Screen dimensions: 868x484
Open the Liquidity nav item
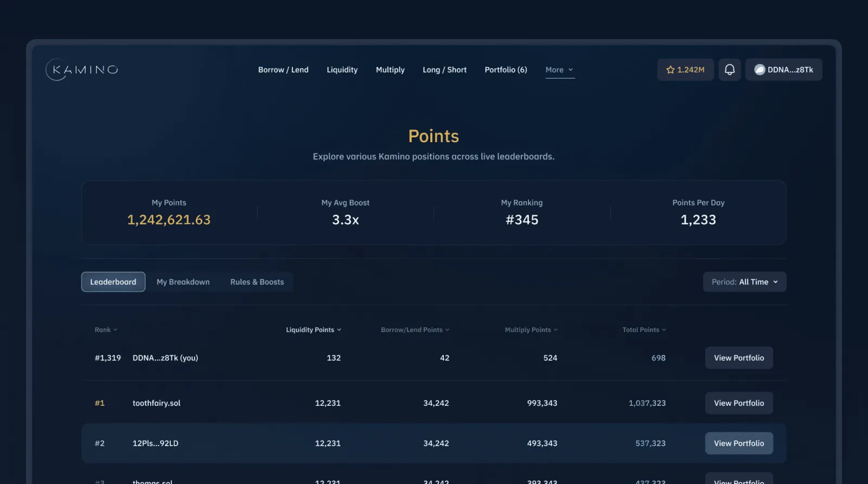[342, 69]
